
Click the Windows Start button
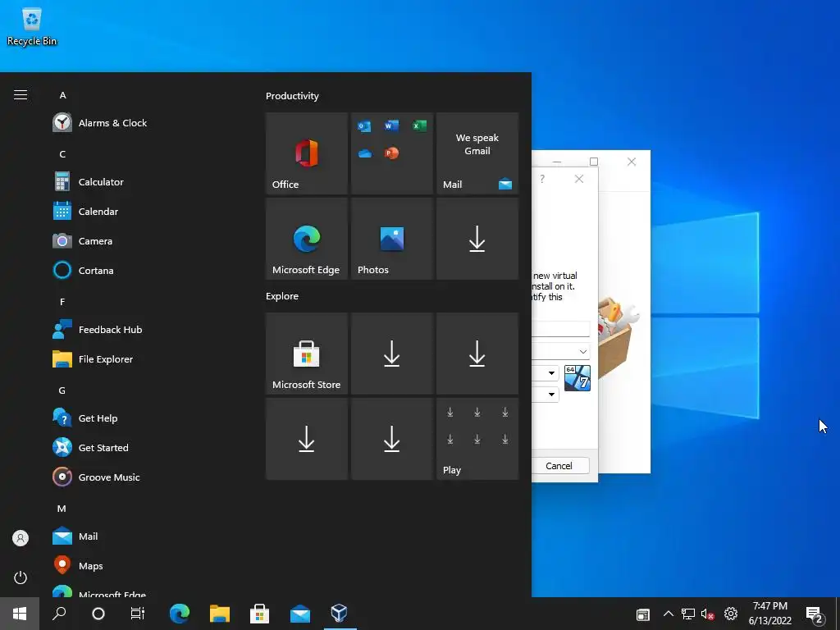pyautogui.click(x=20, y=614)
